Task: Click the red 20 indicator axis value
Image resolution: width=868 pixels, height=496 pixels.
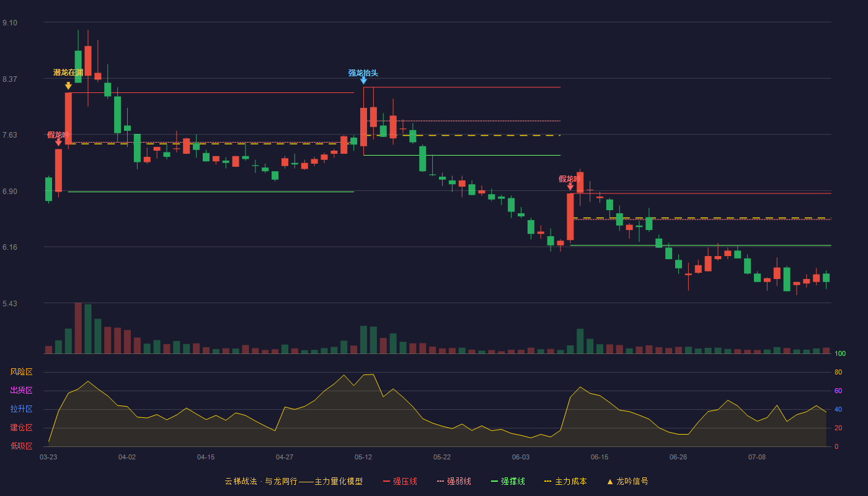Action: tap(838, 428)
